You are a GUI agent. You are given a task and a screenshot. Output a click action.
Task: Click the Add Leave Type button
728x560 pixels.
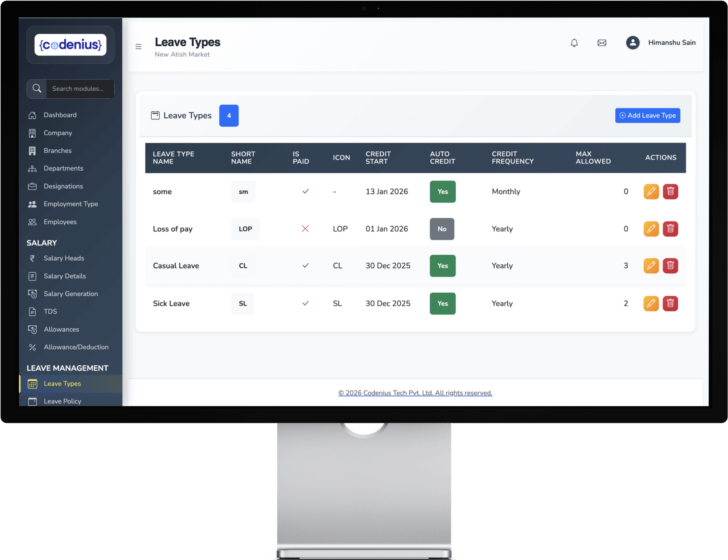(x=647, y=115)
